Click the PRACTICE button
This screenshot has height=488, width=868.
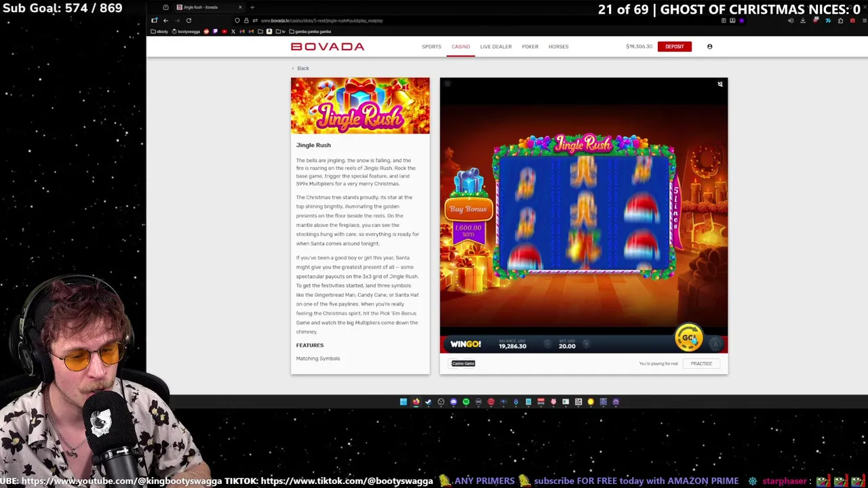701,363
